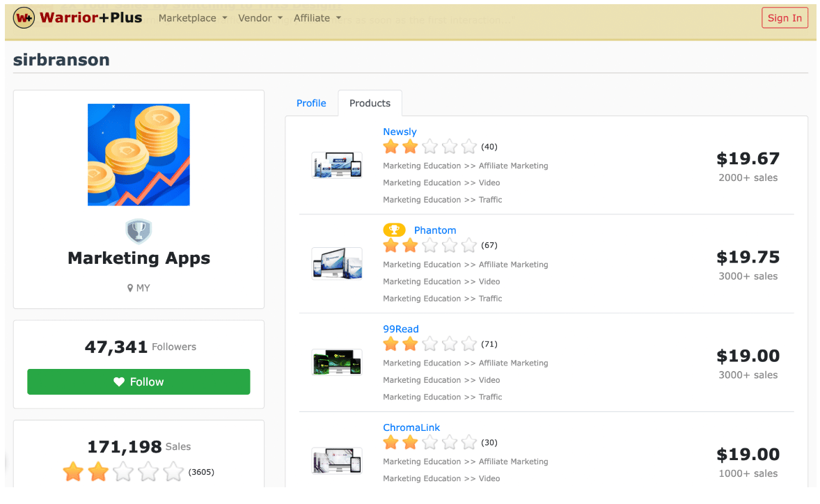820x504 pixels.
Task: Click the $19.75 price for Phantom
Action: [748, 258]
